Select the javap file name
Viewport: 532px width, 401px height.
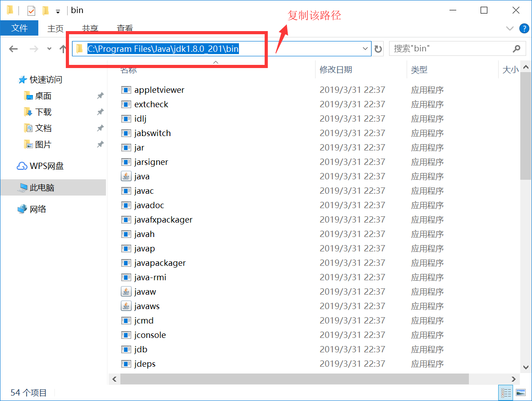pyautogui.click(x=145, y=248)
